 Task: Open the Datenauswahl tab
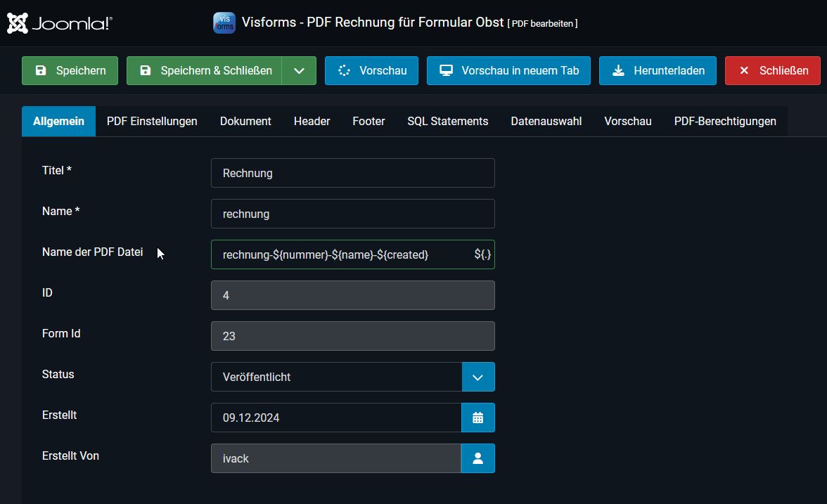pyautogui.click(x=546, y=121)
